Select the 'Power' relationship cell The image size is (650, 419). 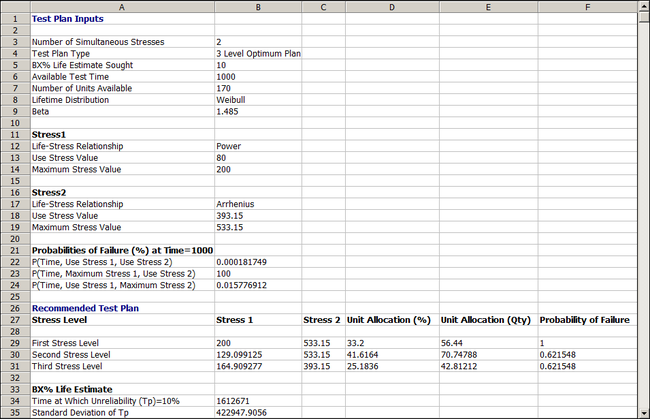point(258,146)
